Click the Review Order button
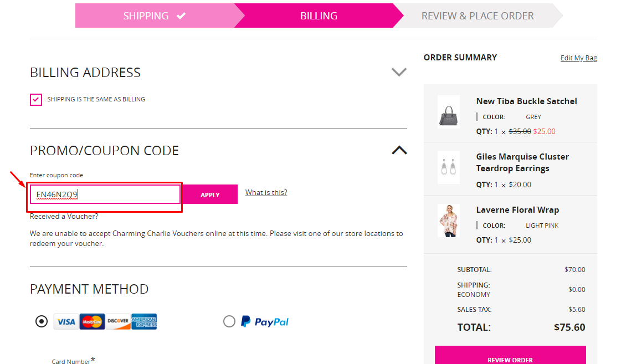Screen dimensions: 621x364 coord(510,355)
